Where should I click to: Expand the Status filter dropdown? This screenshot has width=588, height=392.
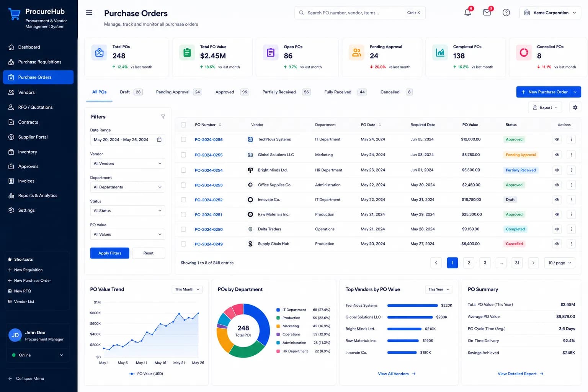127,211
